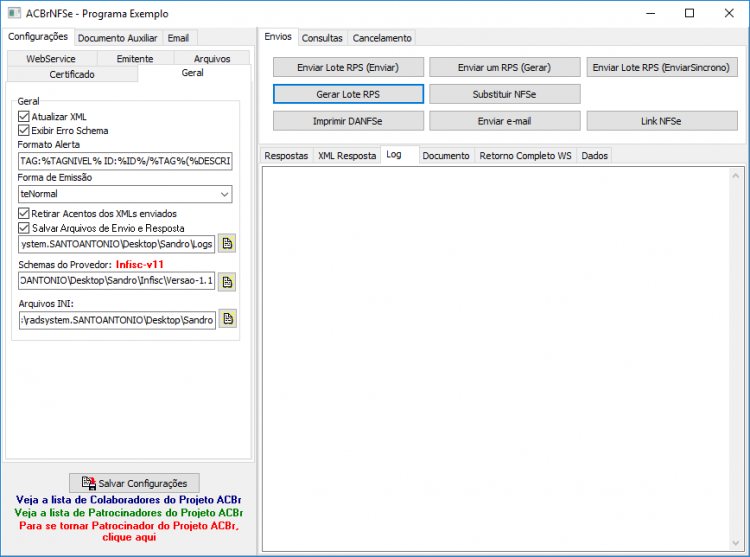Image resolution: width=750 pixels, height=557 pixels.
Task: Open the Certificado settings tab
Action: [72, 74]
